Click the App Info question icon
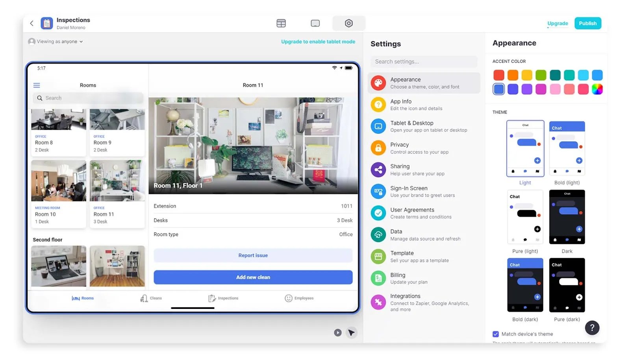 tap(378, 105)
